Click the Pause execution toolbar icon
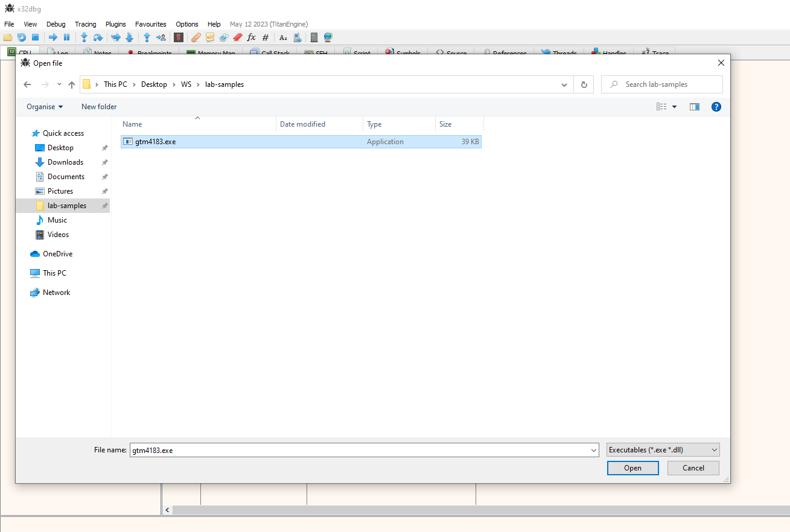This screenshot has height=532, width=790. (66, 37)
